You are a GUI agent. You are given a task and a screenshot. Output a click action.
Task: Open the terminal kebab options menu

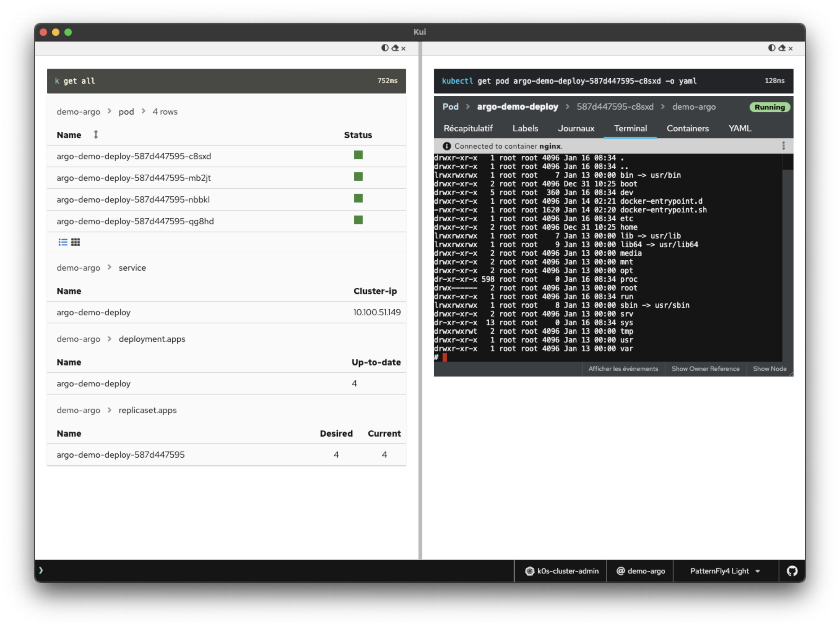tap(783, 146)
